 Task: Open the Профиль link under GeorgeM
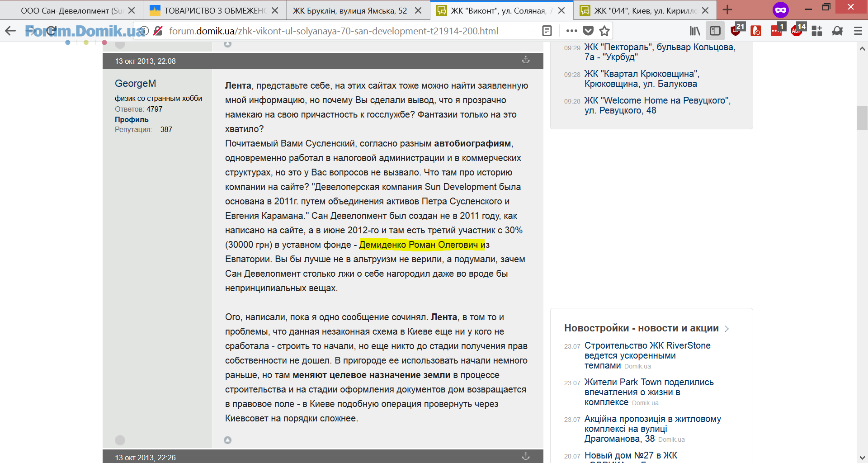click(x=132, y=119)
